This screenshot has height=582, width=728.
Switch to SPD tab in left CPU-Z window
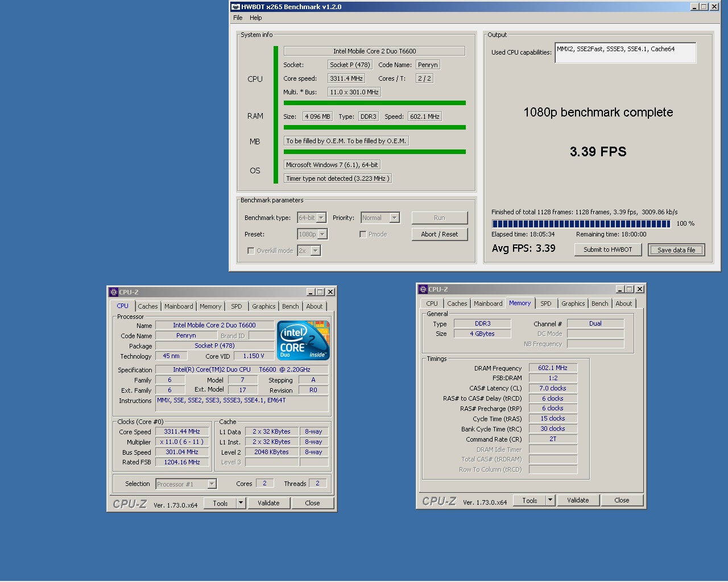point(237,306)
